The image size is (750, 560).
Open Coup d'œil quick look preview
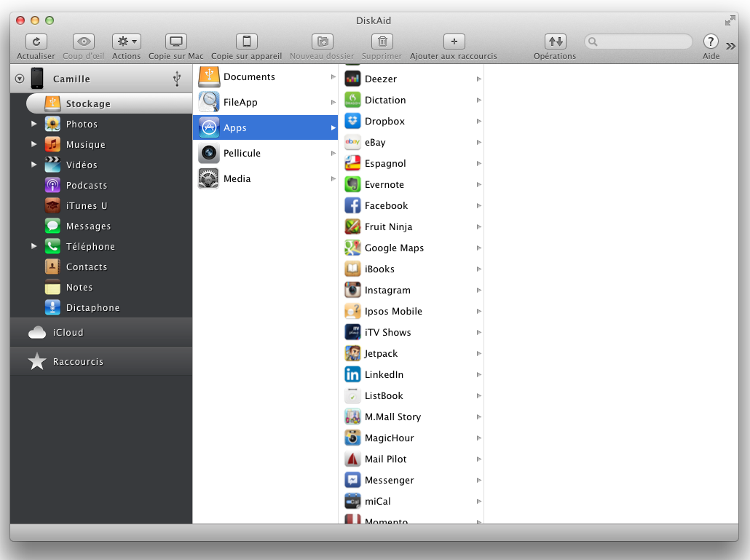[83, 42]
